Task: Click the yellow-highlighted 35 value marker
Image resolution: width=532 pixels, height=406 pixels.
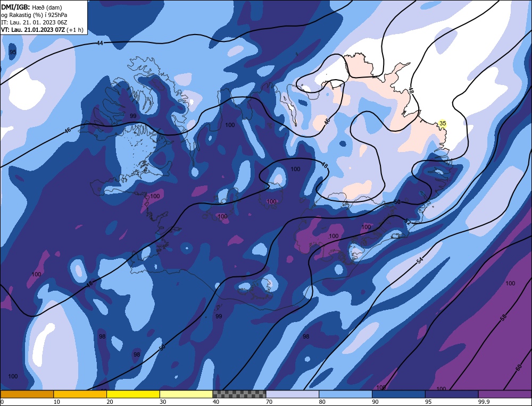Action: pos(443,123)
